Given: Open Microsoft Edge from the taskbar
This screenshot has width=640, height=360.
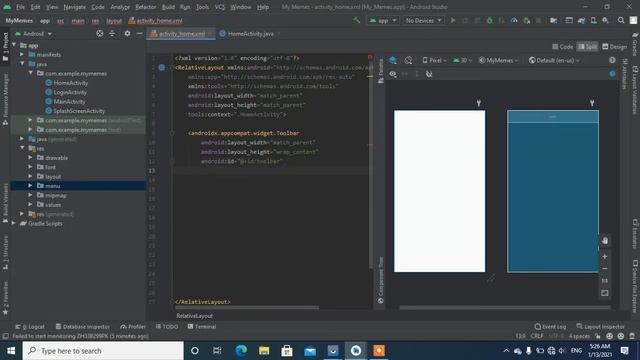Looking at the screenshot, I should click(241, 351).
